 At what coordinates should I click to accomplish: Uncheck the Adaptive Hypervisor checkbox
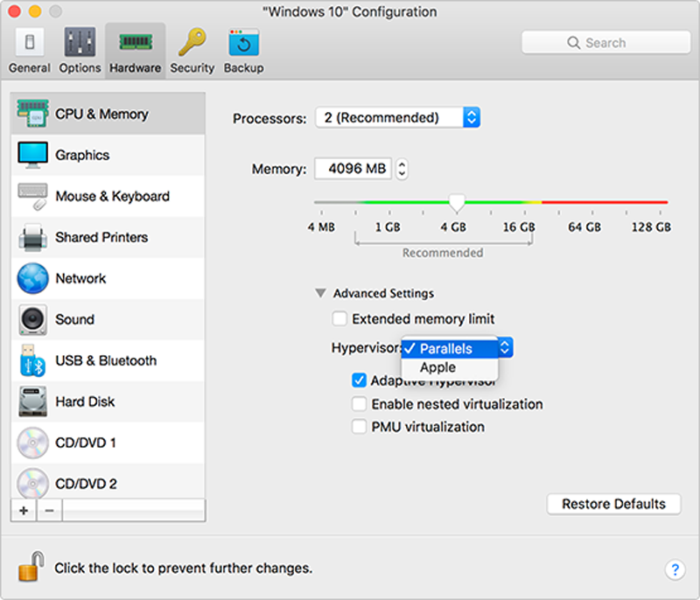[x=360, y=380]
